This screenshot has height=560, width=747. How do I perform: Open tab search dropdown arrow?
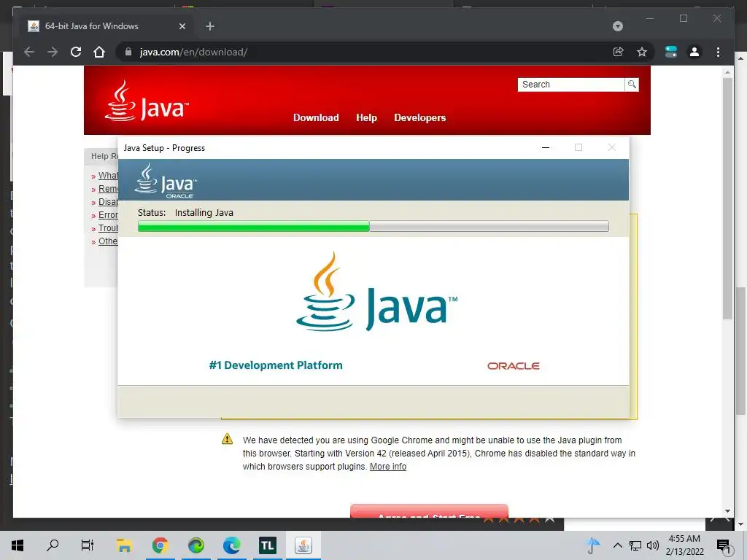point(618,26)
